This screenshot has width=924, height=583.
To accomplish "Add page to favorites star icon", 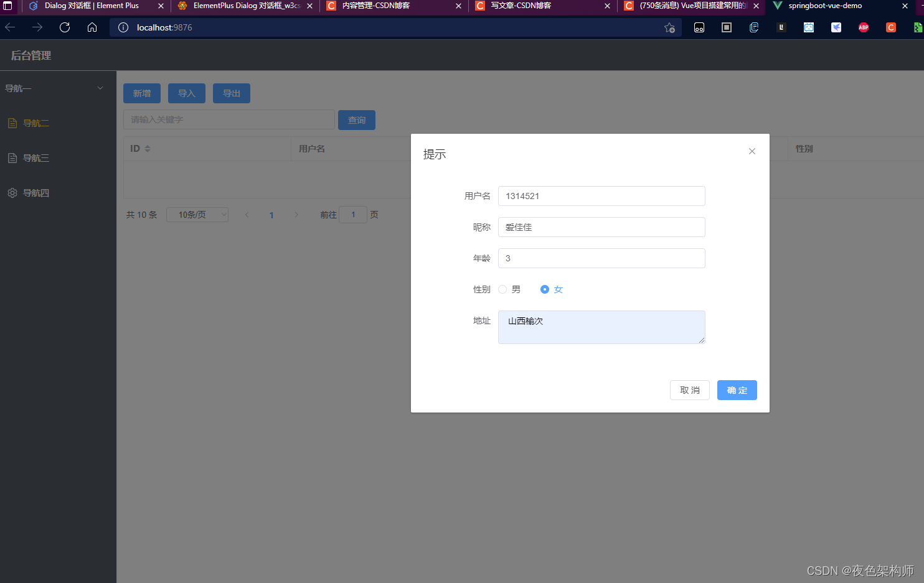I will pyautogui.click(x=669, y=27).
